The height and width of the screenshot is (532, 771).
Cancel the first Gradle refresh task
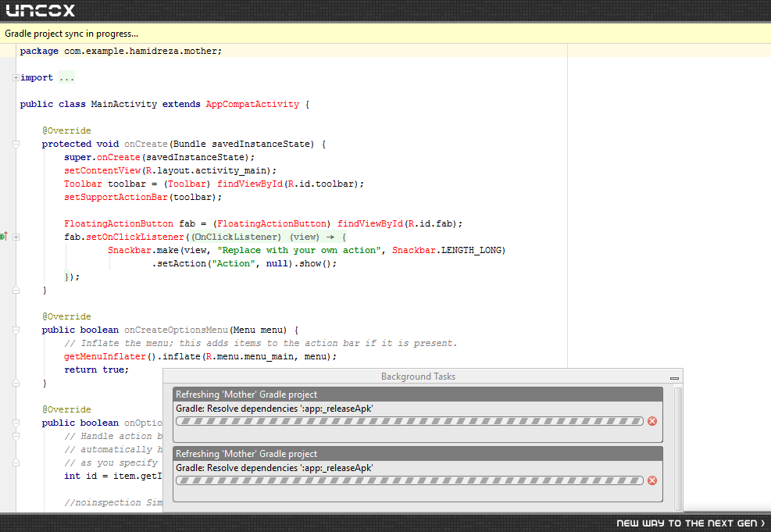point(652,421)
